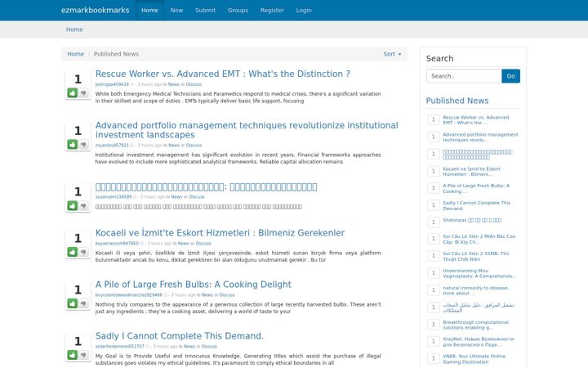Image resolution: width=588 pixels, height=368 pixels.
Task: Upvote the Advanced portfolio management story
Action: click(x=73, y=144)
